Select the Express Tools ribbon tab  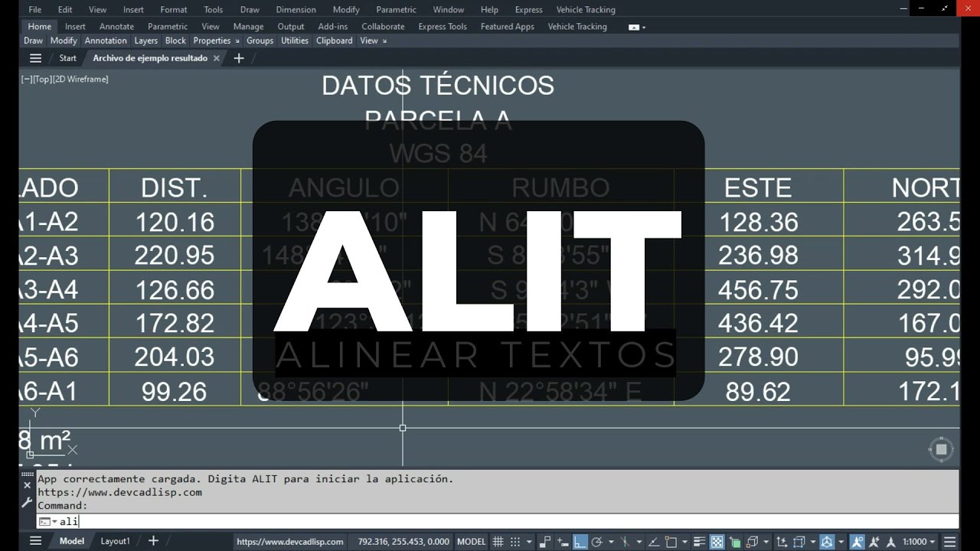point(443,27)
